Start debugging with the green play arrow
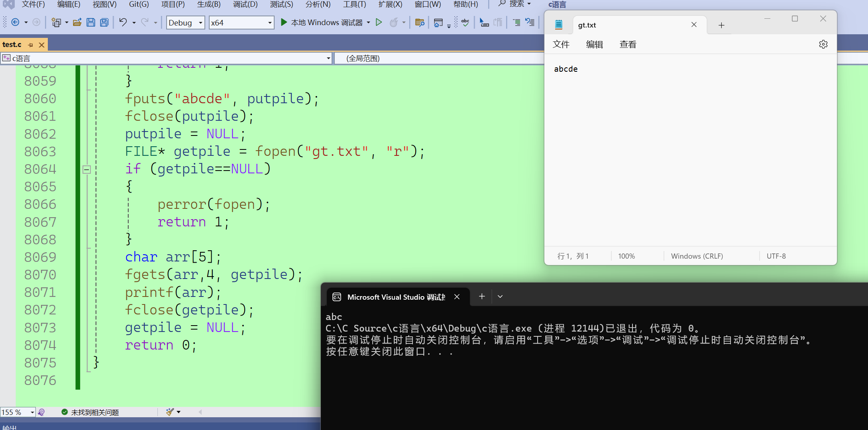 pyautogui.click(x=284, y=22)
